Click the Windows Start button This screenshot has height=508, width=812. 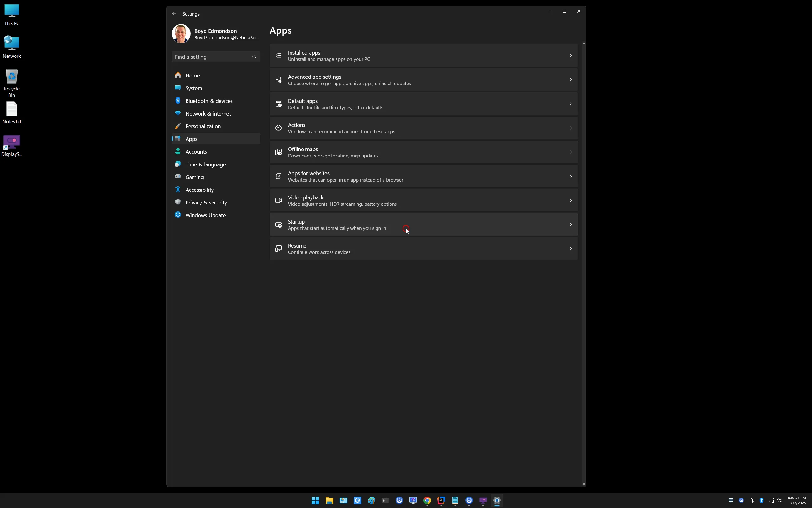[315, 501]
